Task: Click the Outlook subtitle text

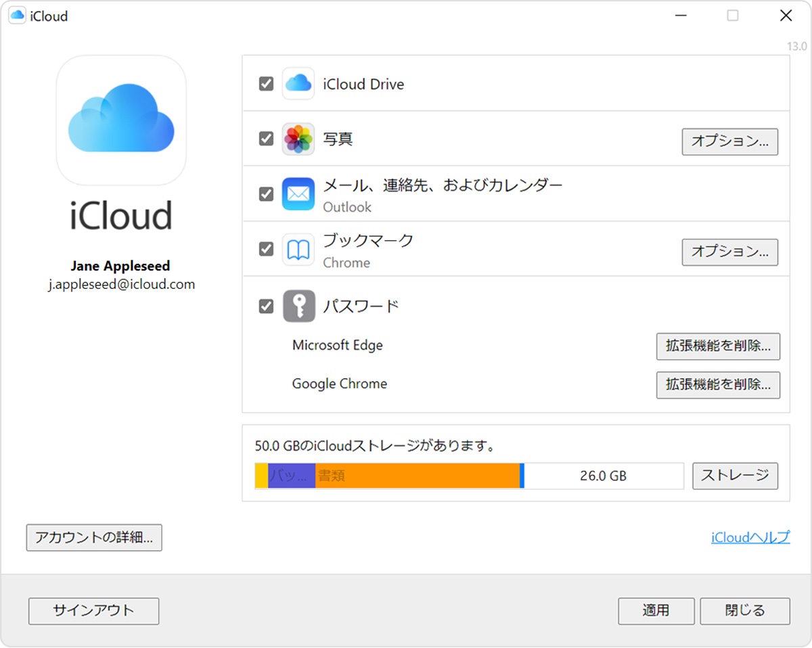Action: tap(347, 207)
